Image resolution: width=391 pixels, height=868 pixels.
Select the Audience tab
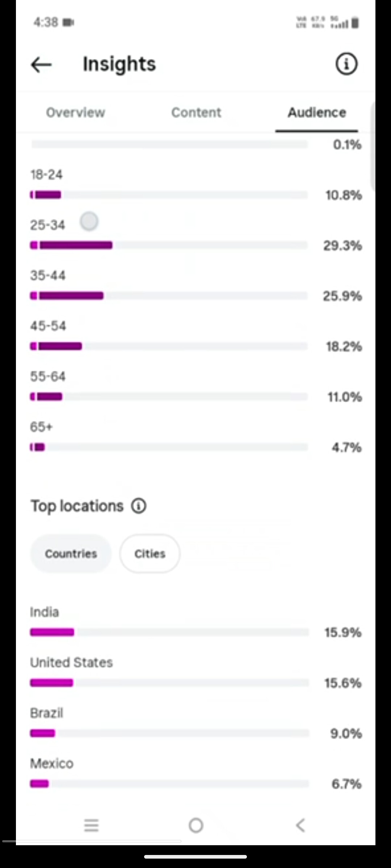tap(317, 112)
